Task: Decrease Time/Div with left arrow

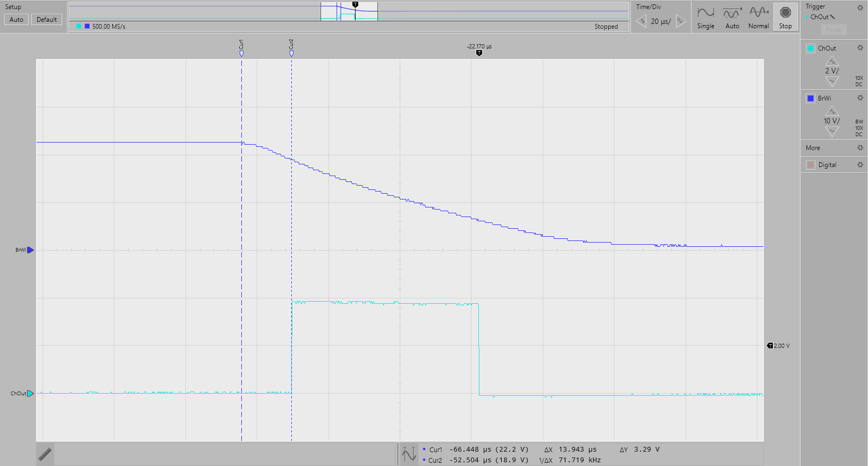Action: 642,21
